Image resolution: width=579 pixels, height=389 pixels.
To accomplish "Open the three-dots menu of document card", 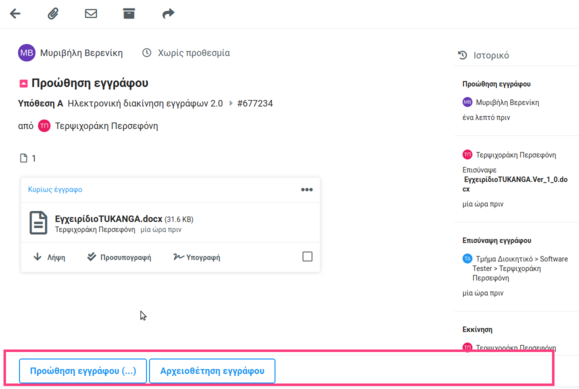I will [307, 190].
